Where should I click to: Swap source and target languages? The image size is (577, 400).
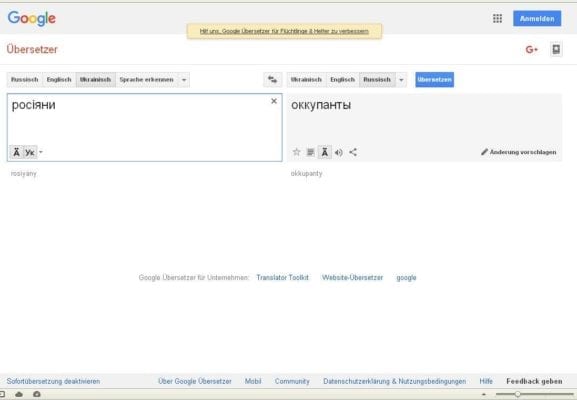click(272, 79)
